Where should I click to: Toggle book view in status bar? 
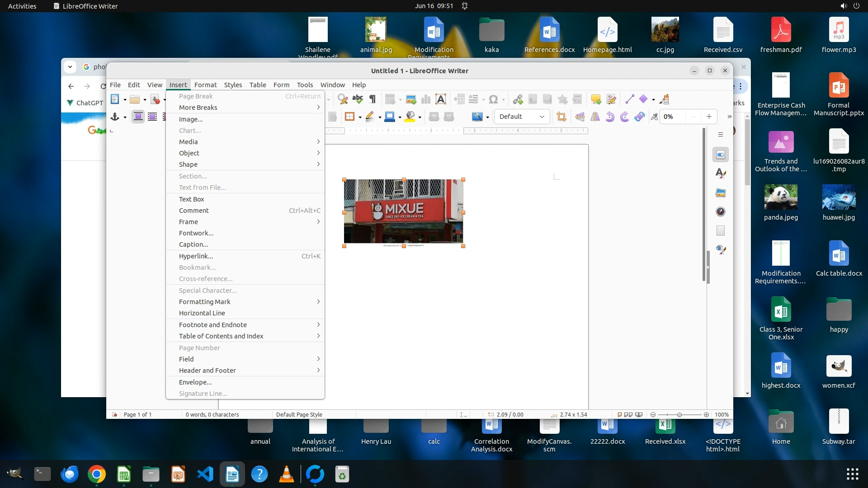pyautogui.click(x=639, y=414)
